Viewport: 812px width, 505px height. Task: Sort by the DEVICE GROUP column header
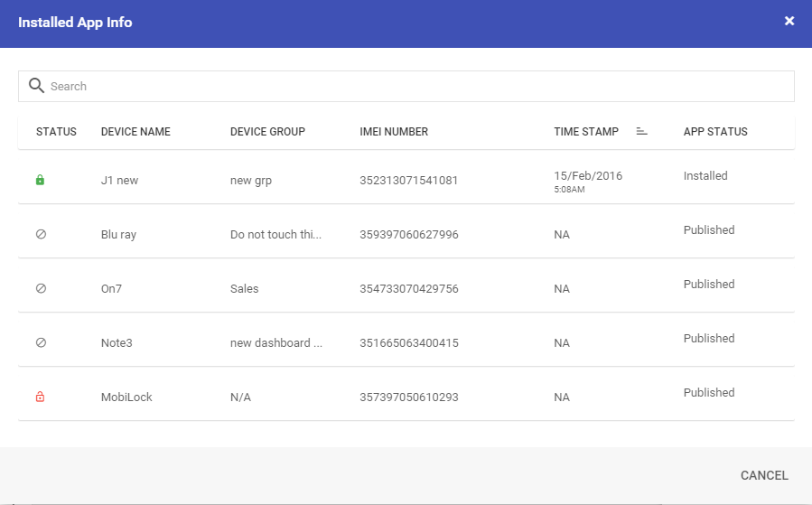(x=267, y=132)
